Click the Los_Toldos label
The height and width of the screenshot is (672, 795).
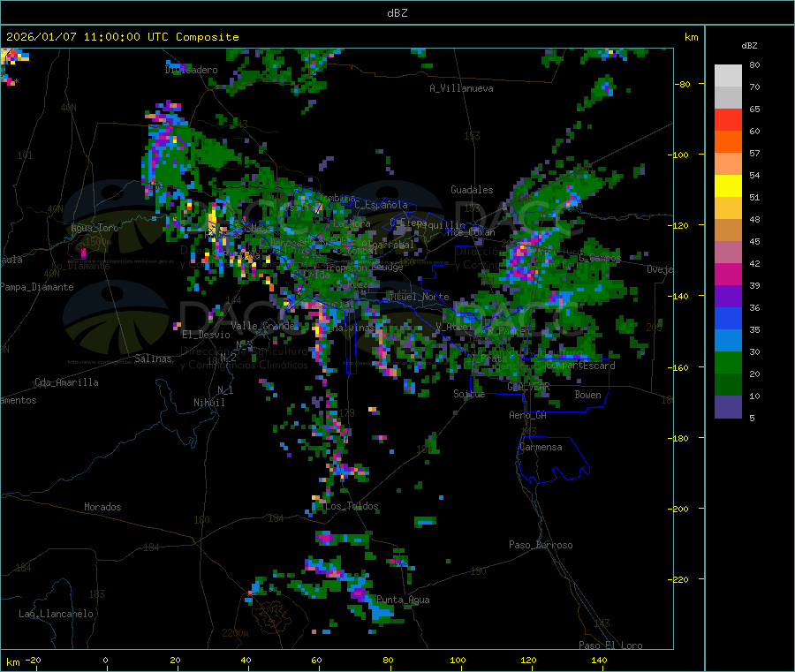(x=352, y=506)
